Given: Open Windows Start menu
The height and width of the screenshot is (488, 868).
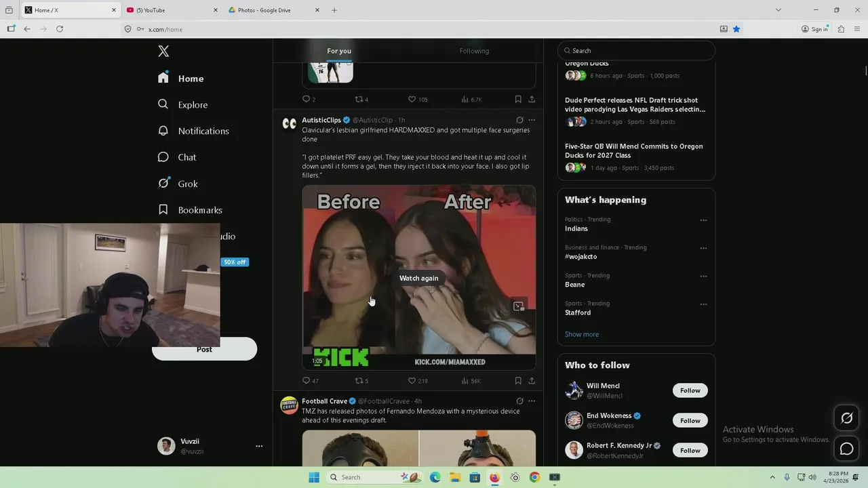Looking at the screenshot, I should point(314,477).
